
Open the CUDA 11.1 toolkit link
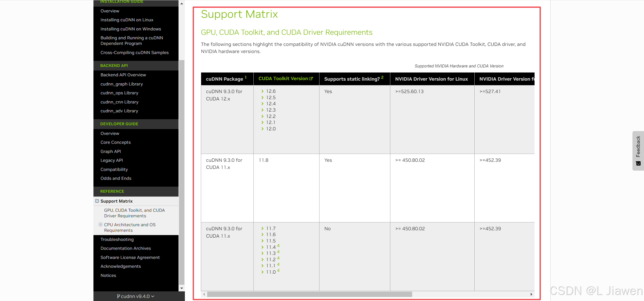click(x=271, y=265)
